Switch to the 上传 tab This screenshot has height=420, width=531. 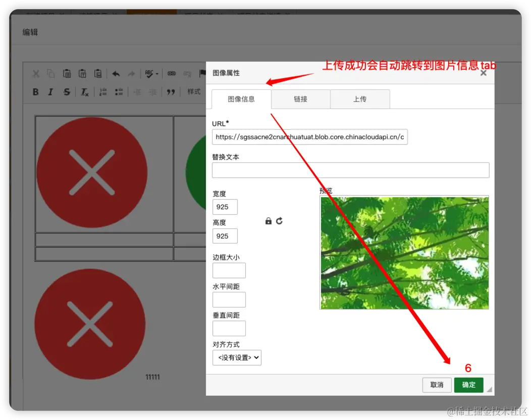(360, 99)
